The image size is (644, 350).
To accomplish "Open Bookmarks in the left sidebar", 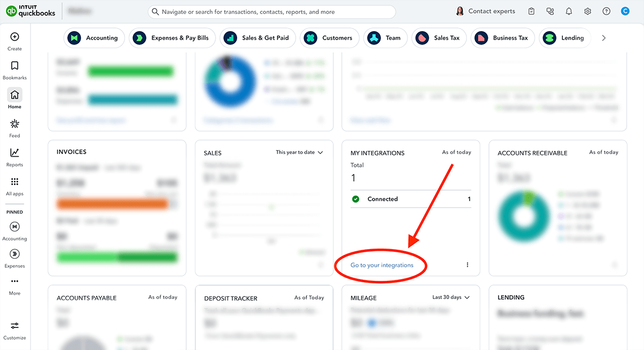I will [14, 66].
